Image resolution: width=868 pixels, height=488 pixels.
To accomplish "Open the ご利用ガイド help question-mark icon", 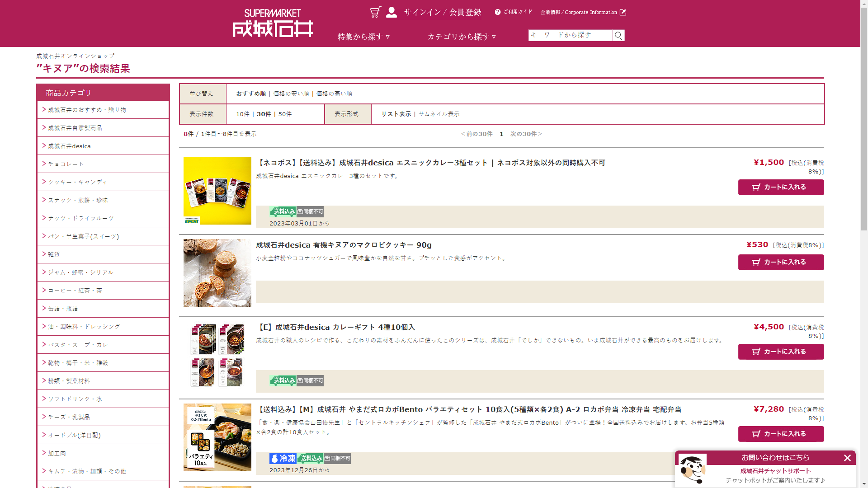I will coord(498,12).
